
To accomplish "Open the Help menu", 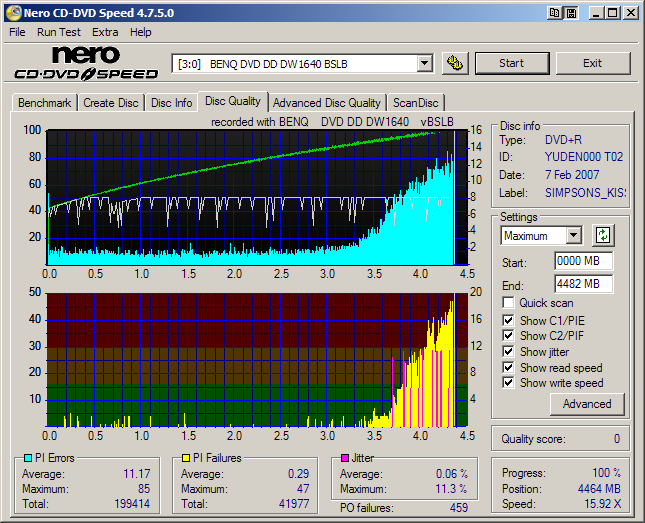I will (141, 32).
